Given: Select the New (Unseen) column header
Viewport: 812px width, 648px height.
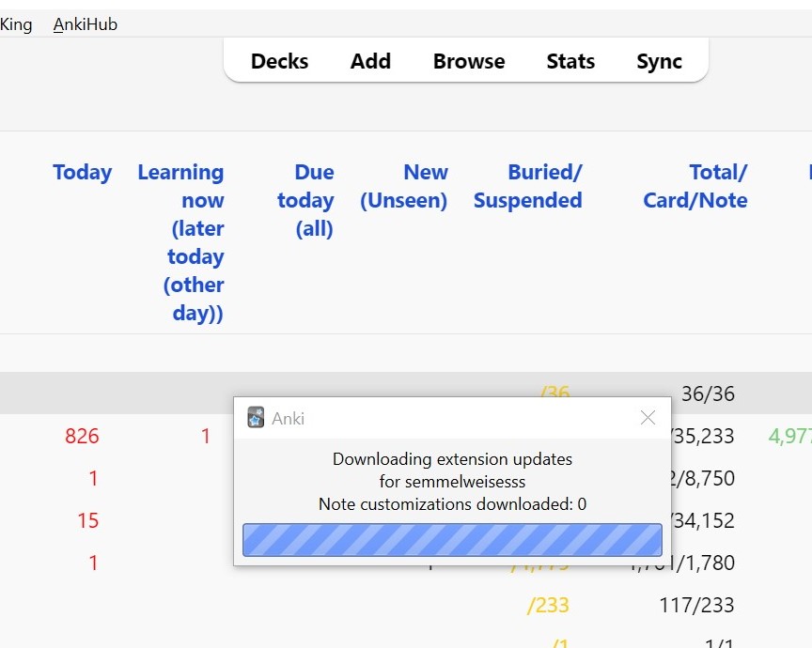Looking at the screenshot, I should [x=404, y=186].
